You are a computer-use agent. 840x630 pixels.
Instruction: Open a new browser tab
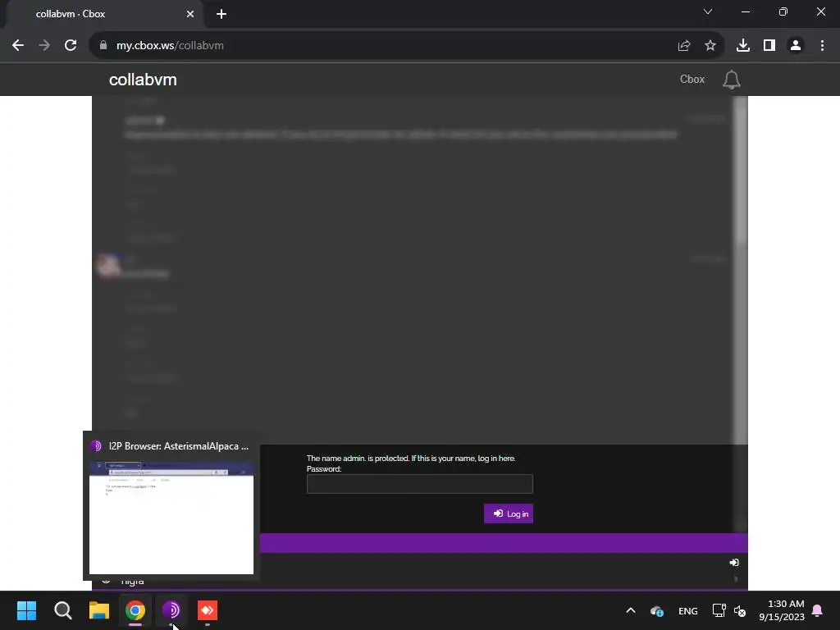[221, 14]
